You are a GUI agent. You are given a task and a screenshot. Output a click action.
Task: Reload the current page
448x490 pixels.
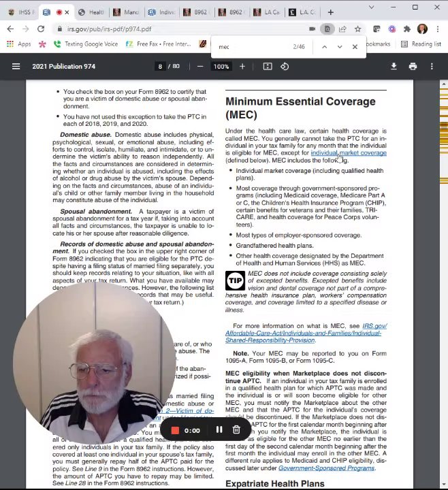click(41, 29)
